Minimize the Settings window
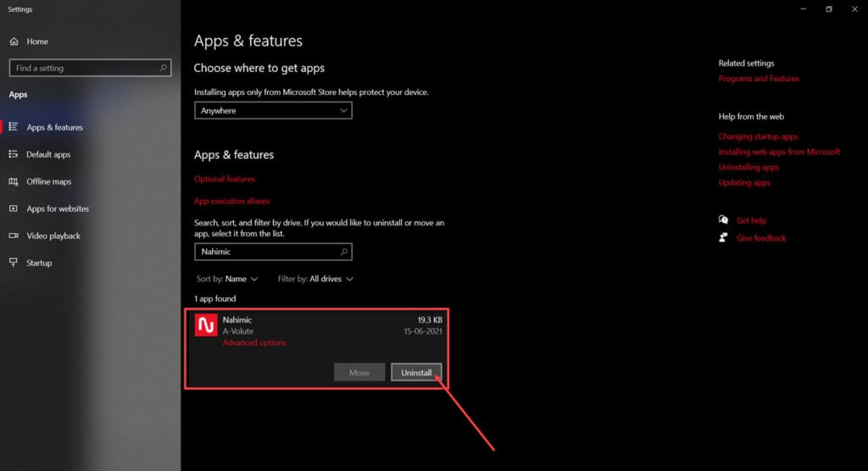The image size is (868, 471). coord(804,8)
